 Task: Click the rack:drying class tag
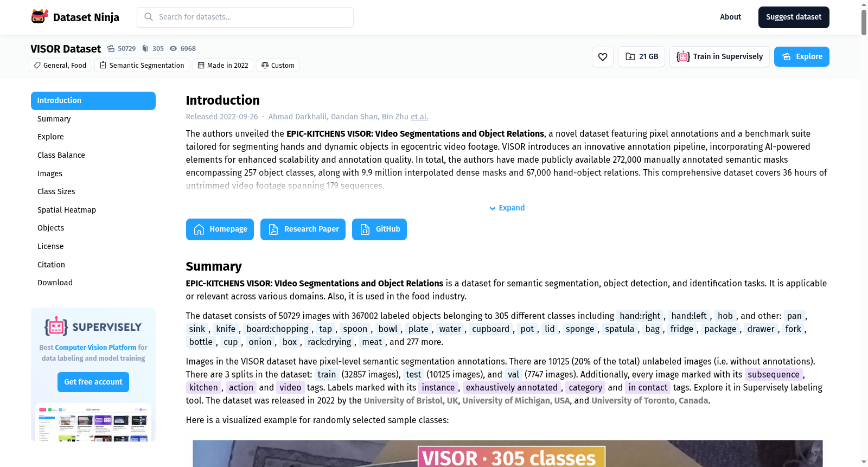point(329,342)
